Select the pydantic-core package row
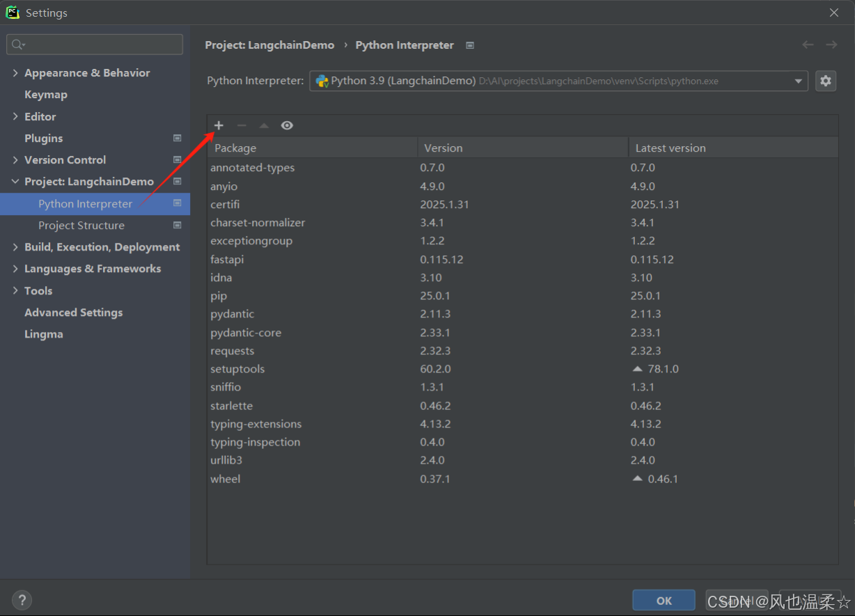The height and width of the screenshot is (616, 855). pos(523,333)
